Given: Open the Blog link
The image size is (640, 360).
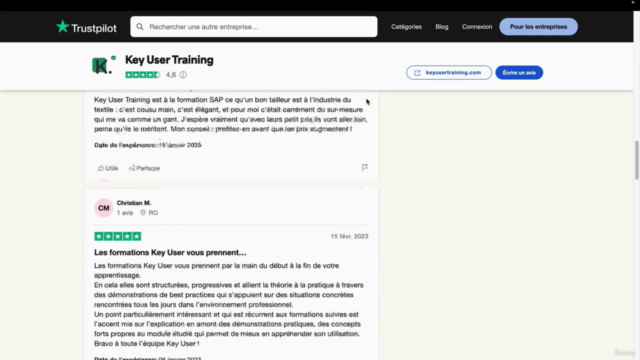Looking at the screenshot, I should pyautogui.click(x=442, y=27).
